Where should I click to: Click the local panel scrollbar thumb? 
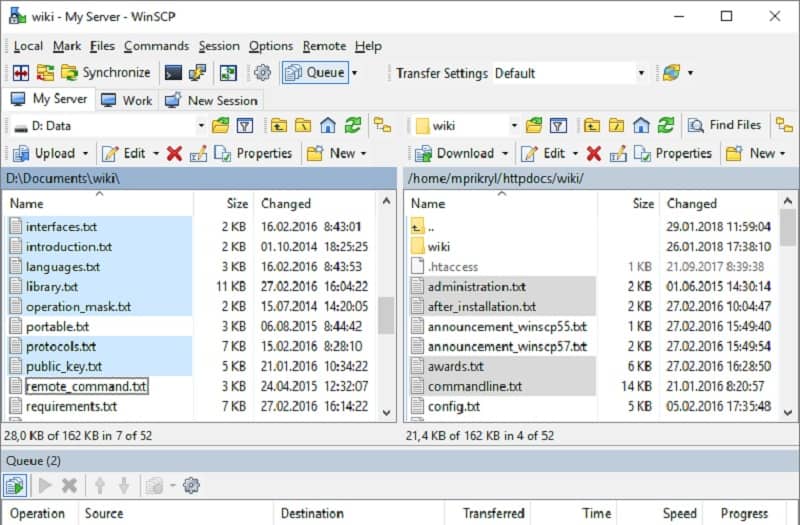(x=386, y=315)
